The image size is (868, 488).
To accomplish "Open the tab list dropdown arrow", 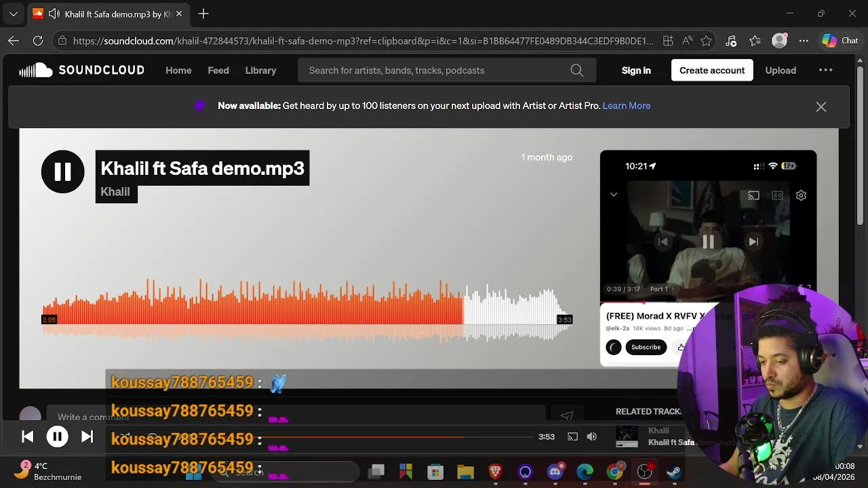I will coord(13,14).
